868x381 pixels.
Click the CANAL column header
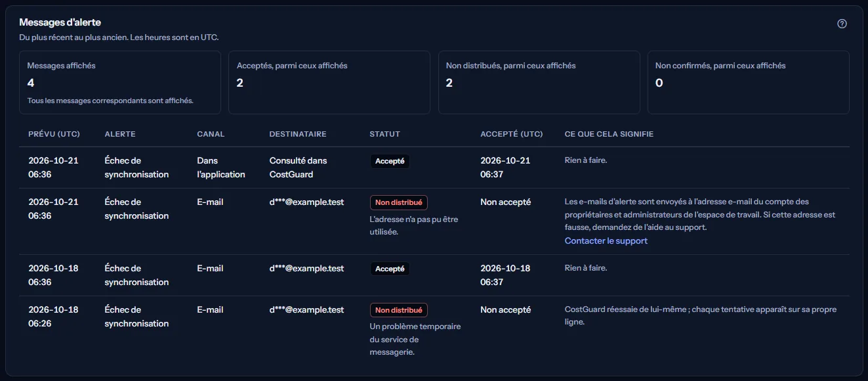[211, 134]
